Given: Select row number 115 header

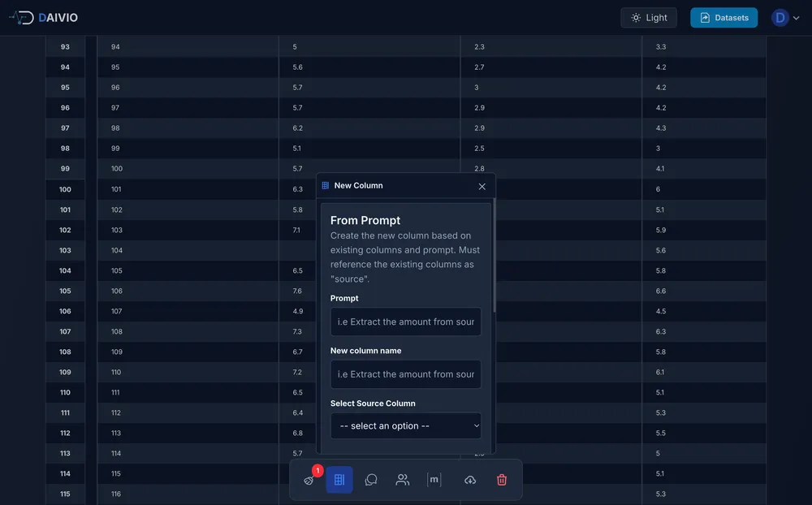Looking at the screenshot, I should pos(65,494).
